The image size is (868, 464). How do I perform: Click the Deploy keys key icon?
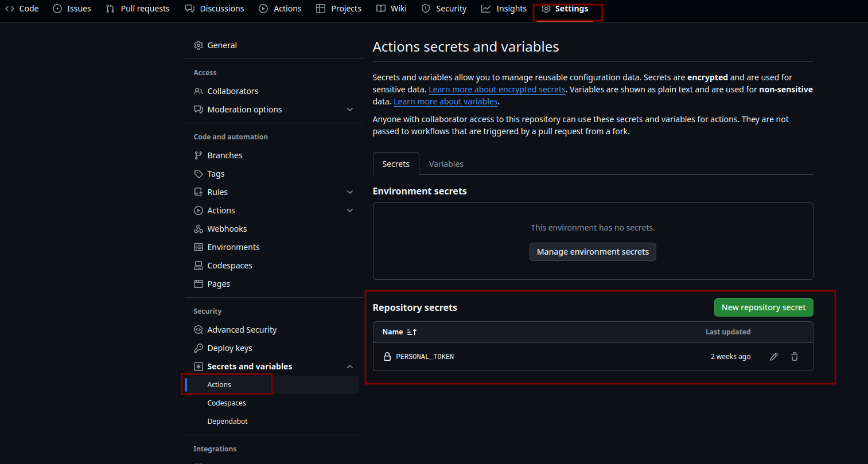pos(198,348)
